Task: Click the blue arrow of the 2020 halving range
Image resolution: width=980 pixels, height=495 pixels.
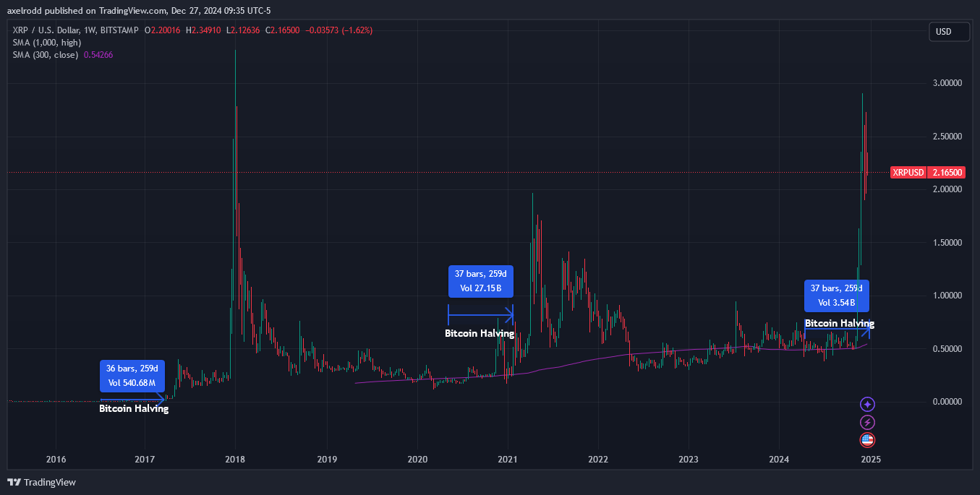Action: click(480, 314)
